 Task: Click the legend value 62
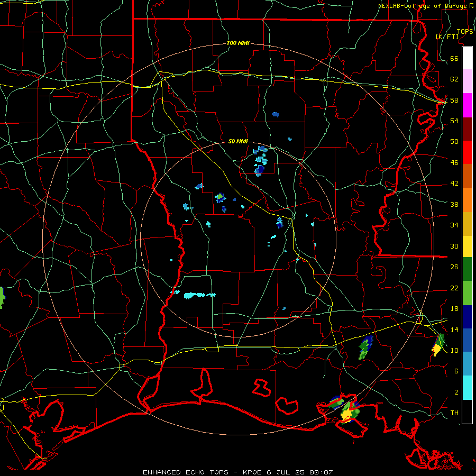coord(454,79)
